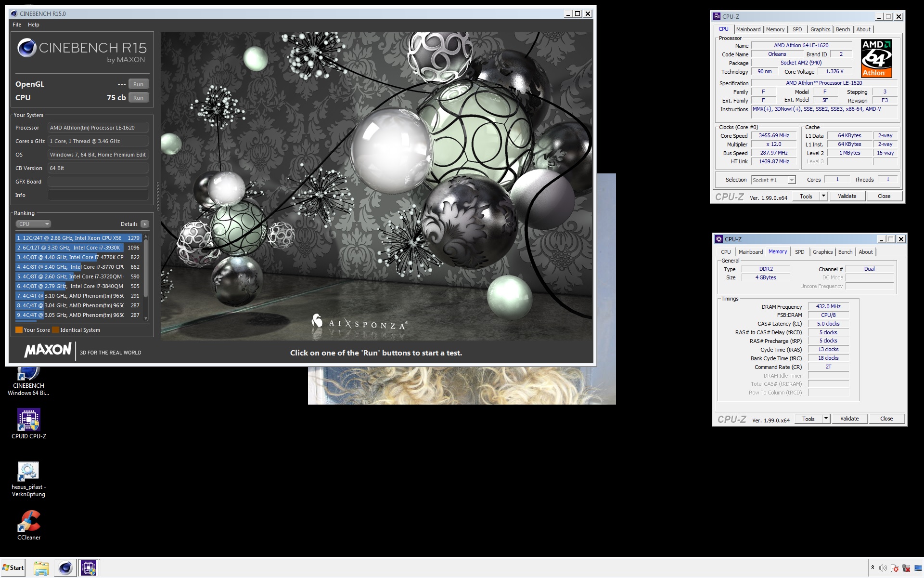924x578 pixels.
Task: Open hexus_pifast Verknüpfung desktop shortcut
Action: click(x=28, y=479)
